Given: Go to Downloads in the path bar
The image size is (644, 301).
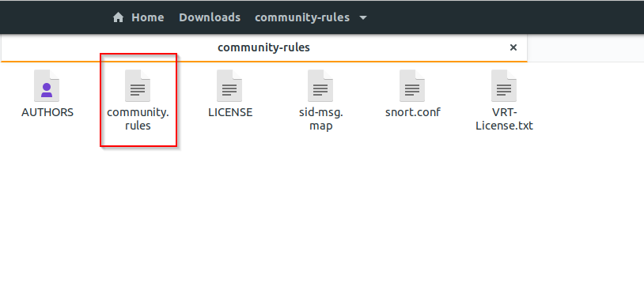Looking at the screenshot, I should (x=210, y=17).
